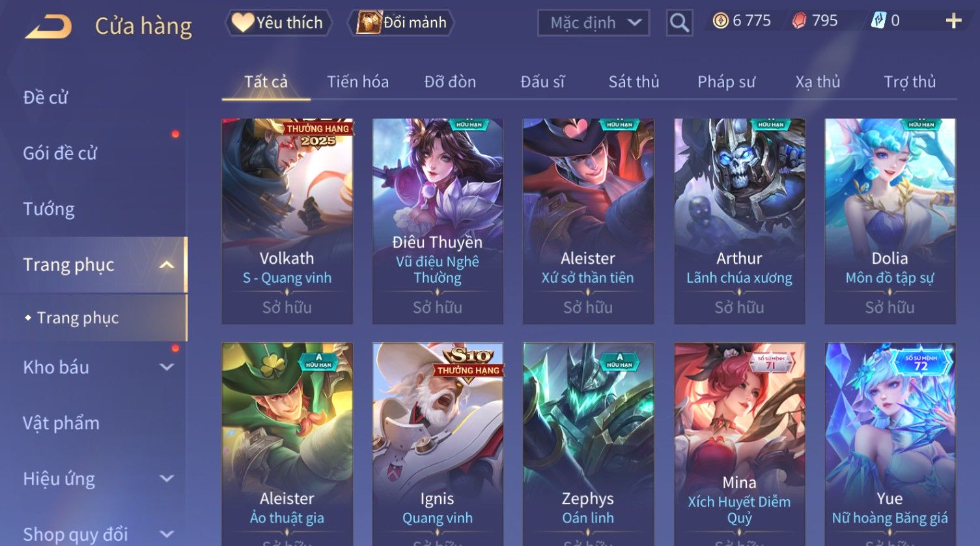Open Đổi mảnh shard exchange chest
Viewport: 980px width, 546px height.
(402, 23)
